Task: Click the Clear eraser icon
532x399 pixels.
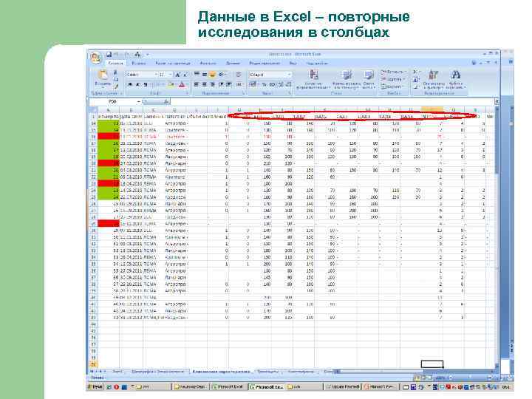Action: click(x=415, y=87)
